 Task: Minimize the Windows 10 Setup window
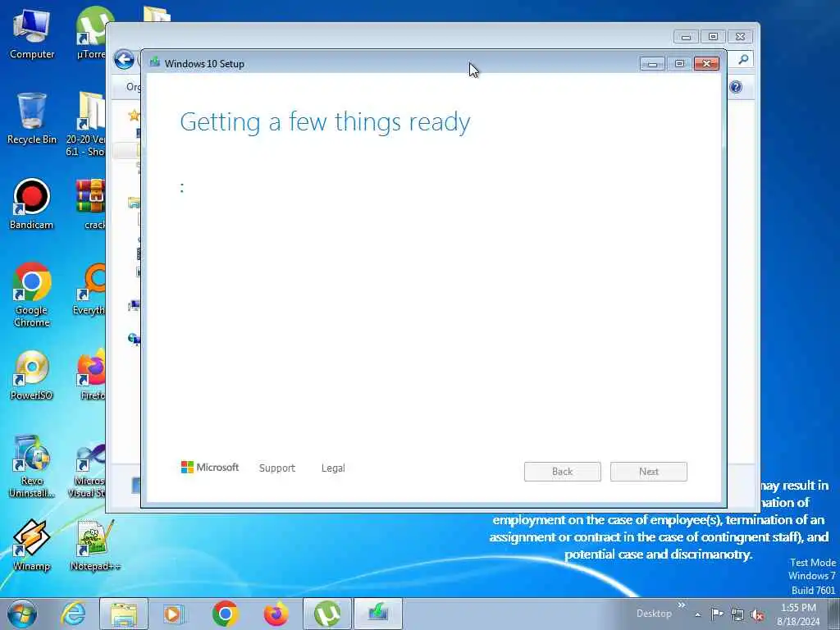point(652,64)
